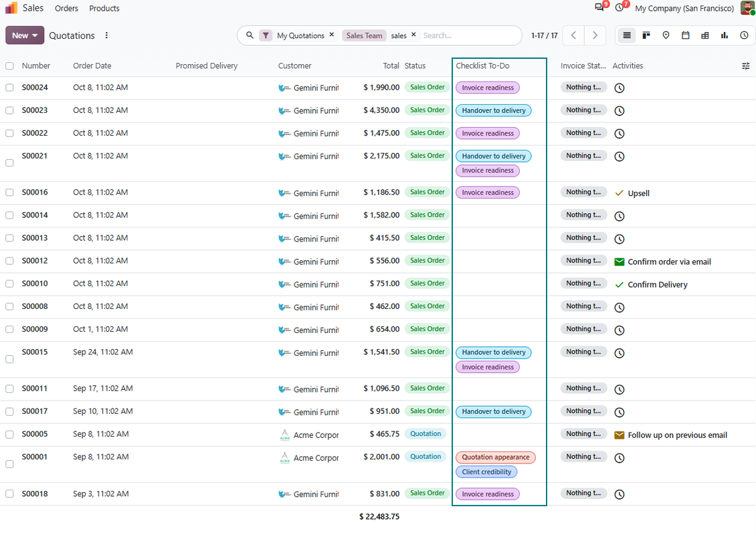This screenshot has width=756, height=539.
Task: Open quotation S00001
Action: [34, 457]
